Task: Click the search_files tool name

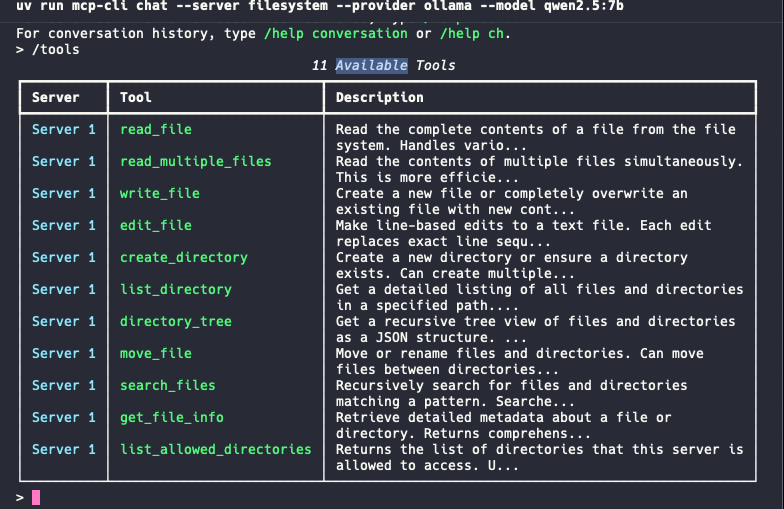Action: (x=168, y=386)
